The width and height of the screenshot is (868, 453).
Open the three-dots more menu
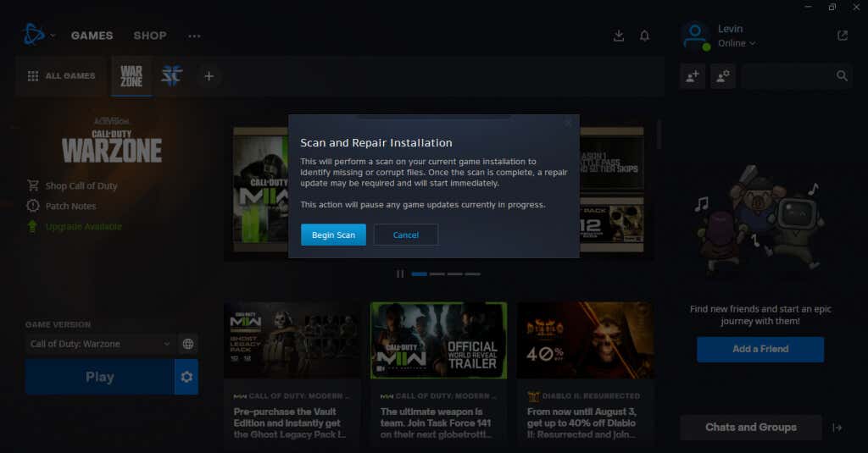point(194,36)
